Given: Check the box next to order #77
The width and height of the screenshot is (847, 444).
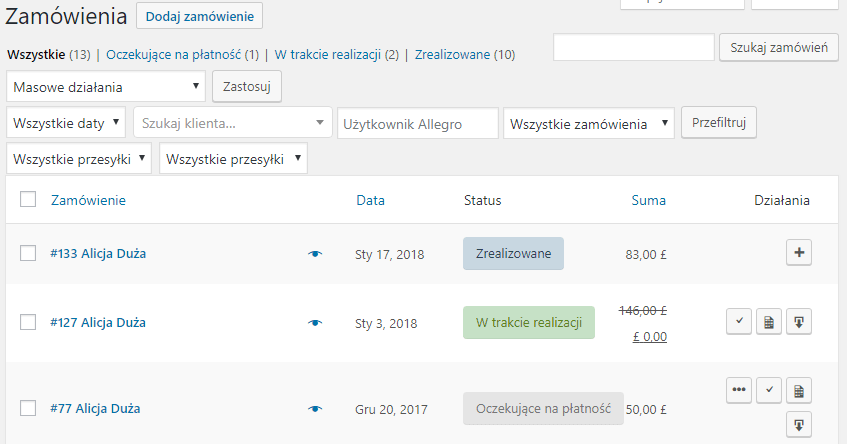Looking at the screenshot, I should 28,408.
